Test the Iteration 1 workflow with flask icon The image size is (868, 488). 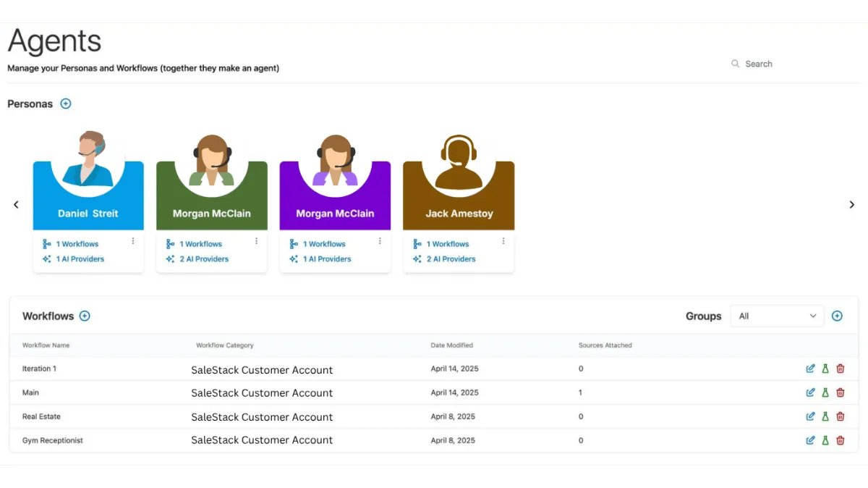click(x=825, y=369)
